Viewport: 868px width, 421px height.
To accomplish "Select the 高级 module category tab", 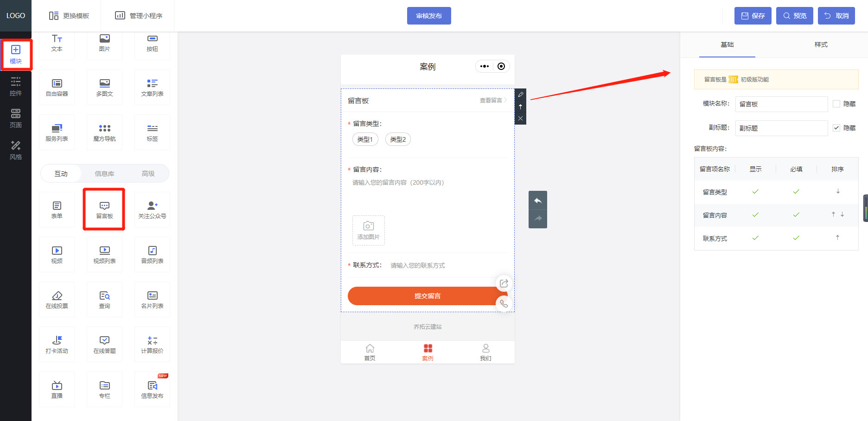I will (148, 174).
